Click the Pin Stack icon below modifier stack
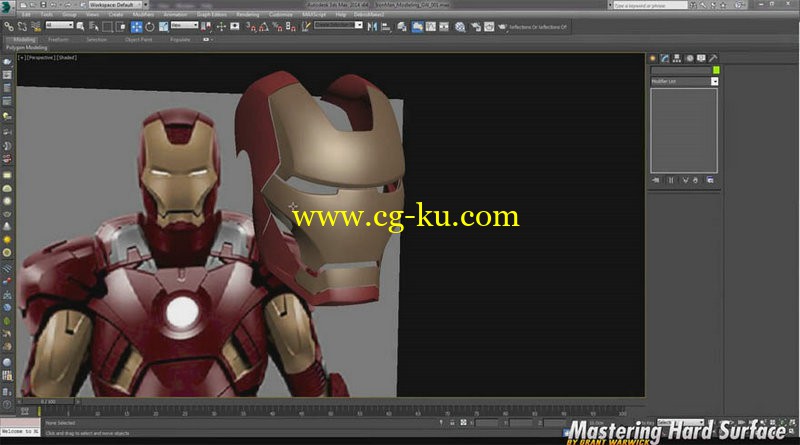 [x=656, y=180]
